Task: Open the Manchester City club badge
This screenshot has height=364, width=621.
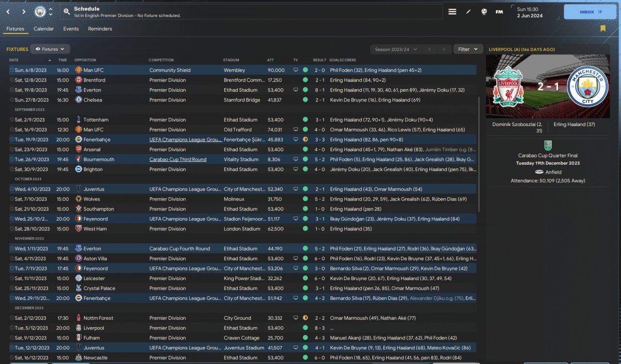Action: coord(40,12)
